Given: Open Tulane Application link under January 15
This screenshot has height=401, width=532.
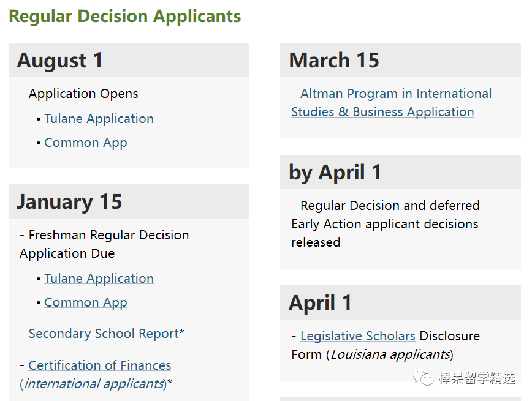Looking at the screenshot, I should pyautogui.click(x=99, y=279).
